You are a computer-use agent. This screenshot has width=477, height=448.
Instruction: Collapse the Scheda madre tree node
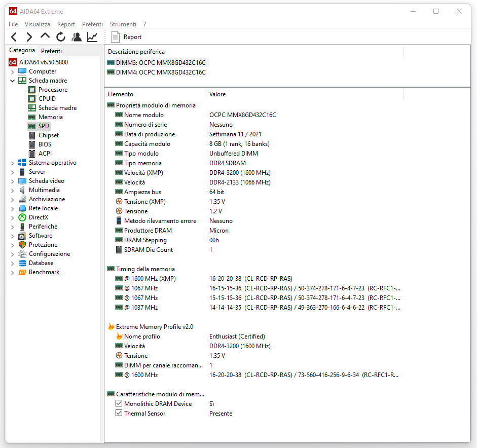tap(13, 81)
